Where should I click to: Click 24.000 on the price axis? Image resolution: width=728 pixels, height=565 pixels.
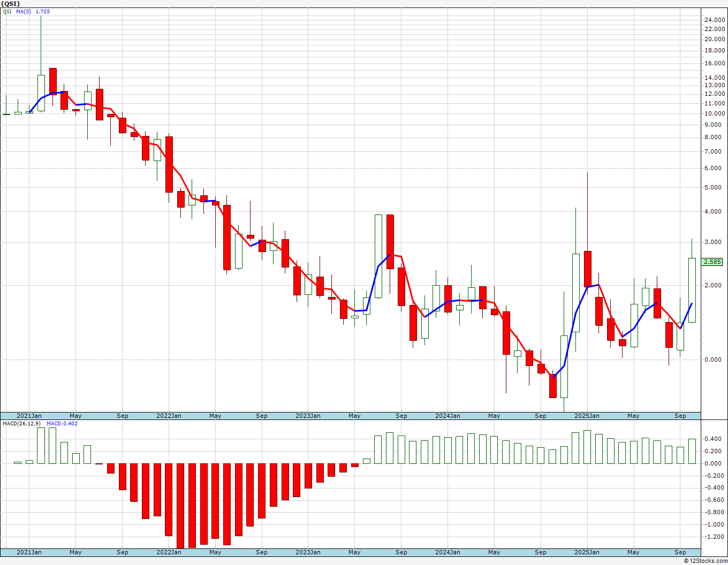pyautogui.click(x=715, y=20)
